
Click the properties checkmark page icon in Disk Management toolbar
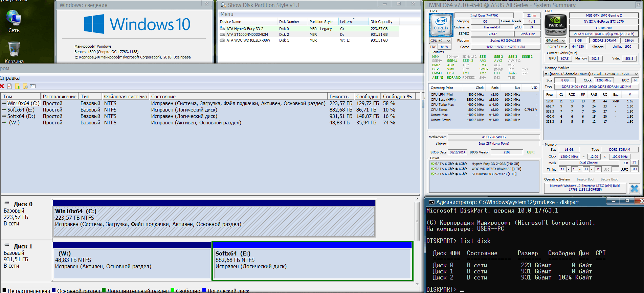(9, 87)
